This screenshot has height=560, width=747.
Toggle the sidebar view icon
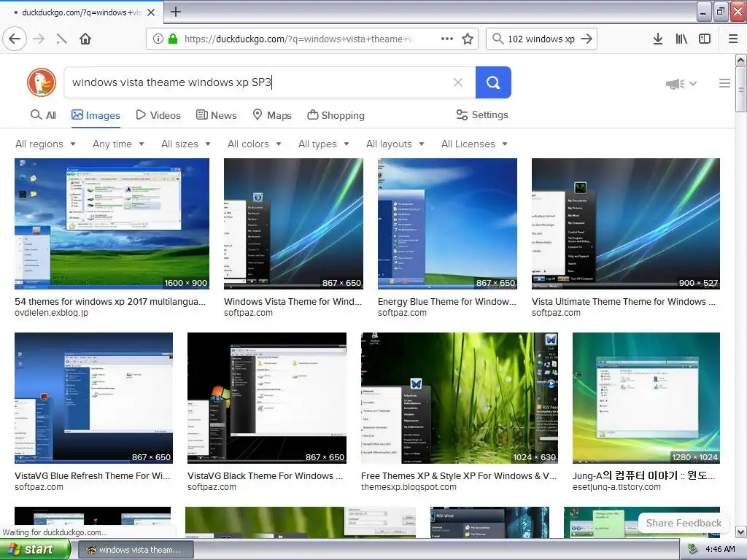tap(705, 39)
